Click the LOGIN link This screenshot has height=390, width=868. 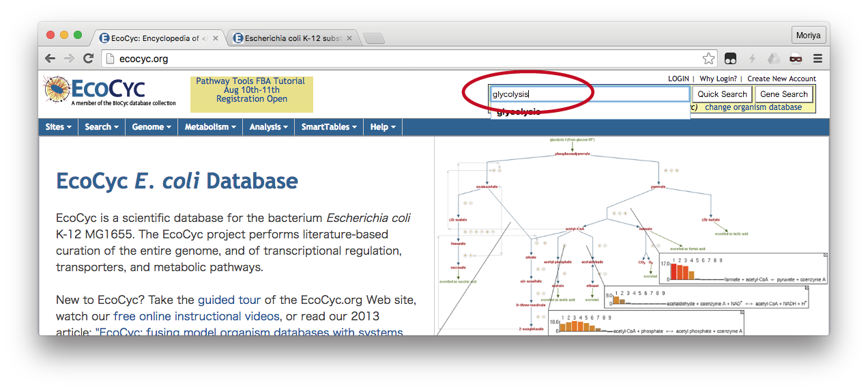(678, 79)
